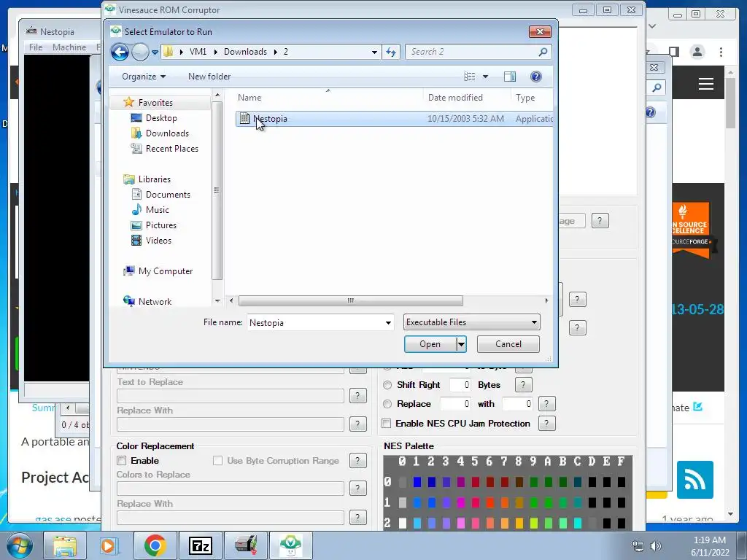Open Videos library

point(158,241)
